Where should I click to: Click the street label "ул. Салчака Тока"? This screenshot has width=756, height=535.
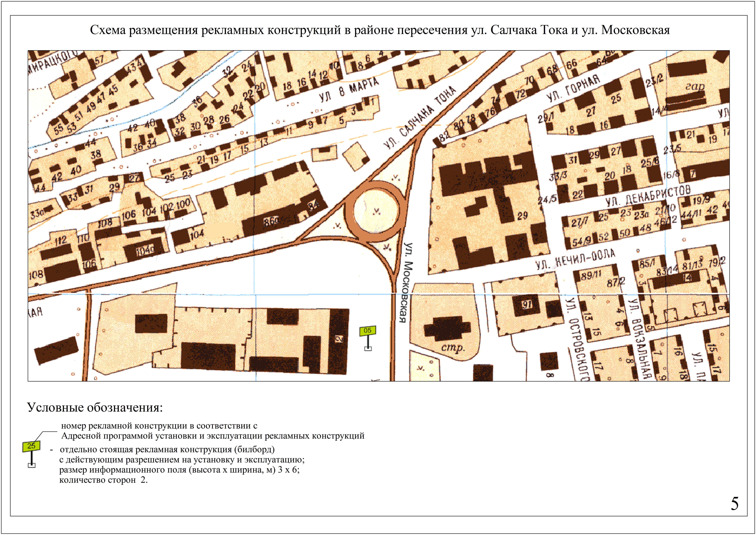(420, 118)
